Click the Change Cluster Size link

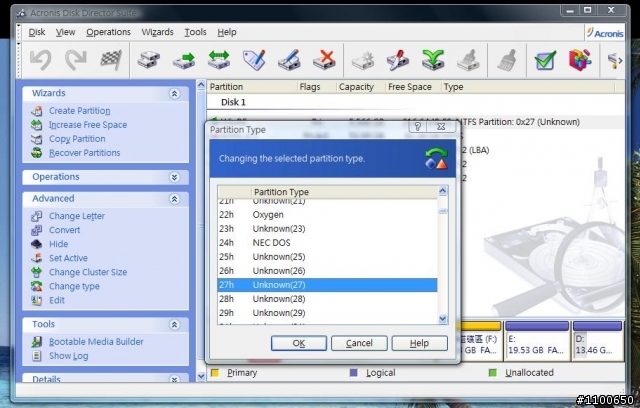[x=88, y=272]
